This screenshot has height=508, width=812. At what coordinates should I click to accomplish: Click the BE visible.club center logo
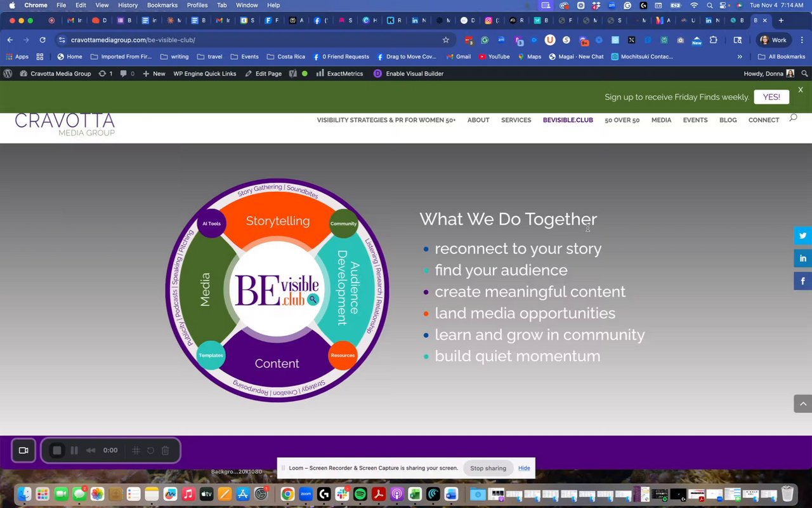[x=277, y=290]
